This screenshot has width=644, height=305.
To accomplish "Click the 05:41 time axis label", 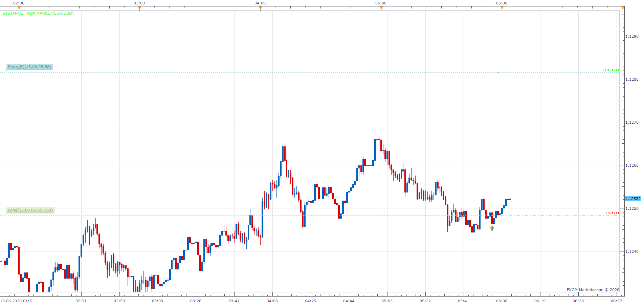I will click(463, 301).
